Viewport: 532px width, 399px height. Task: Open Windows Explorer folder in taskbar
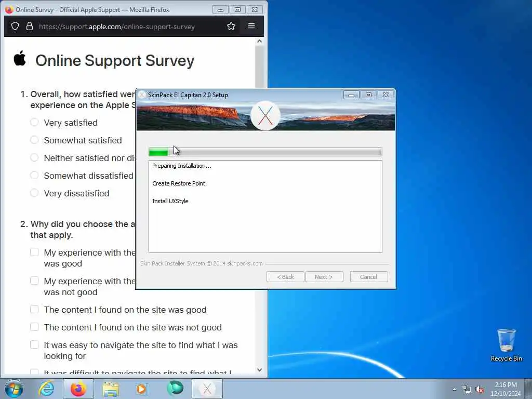(111, 390)
